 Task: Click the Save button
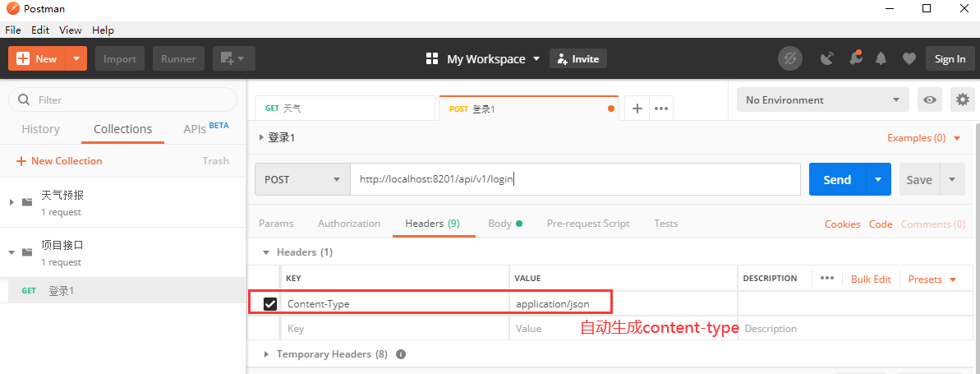click(919, 179)
